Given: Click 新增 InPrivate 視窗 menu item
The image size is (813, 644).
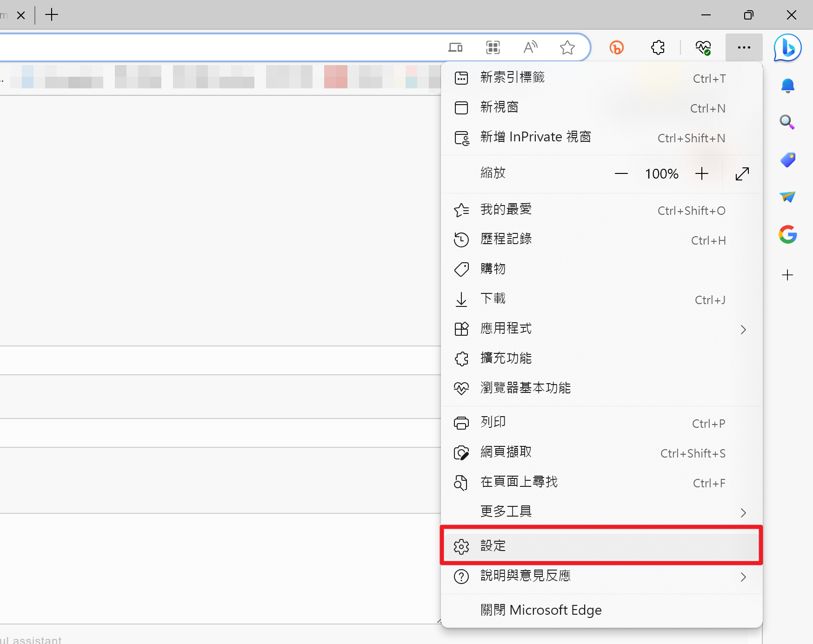Looking at the screenshot, I should click(x=535, y=138).
